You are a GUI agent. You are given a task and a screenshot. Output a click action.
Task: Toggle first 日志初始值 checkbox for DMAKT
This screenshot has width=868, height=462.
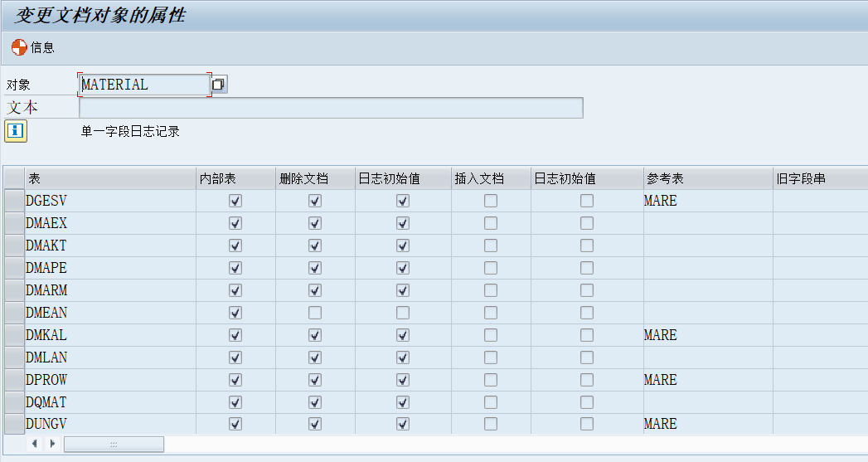403,246
